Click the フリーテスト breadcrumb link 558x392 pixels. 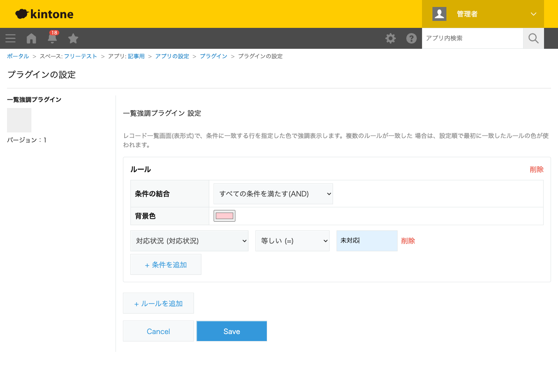[81, 56]
